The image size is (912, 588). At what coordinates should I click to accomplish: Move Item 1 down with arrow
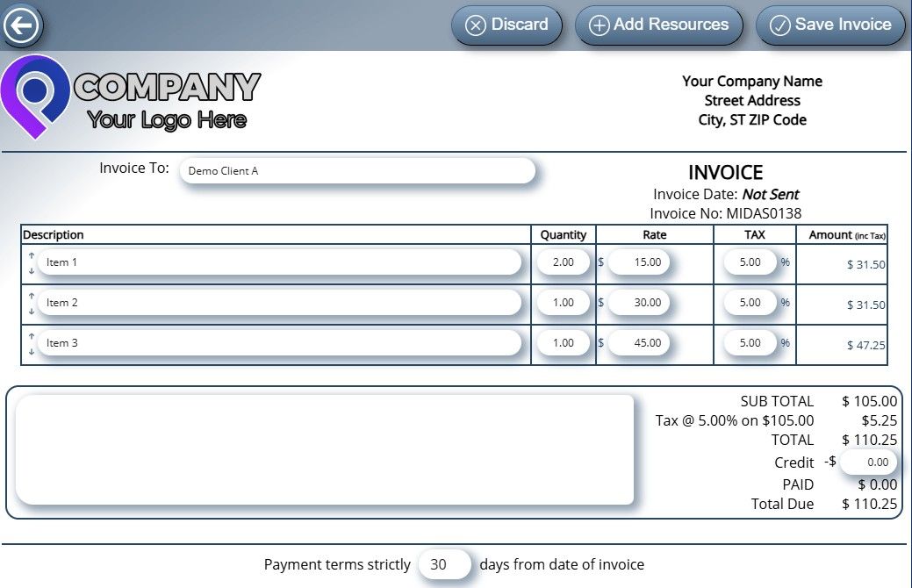(x=32, y=270)
